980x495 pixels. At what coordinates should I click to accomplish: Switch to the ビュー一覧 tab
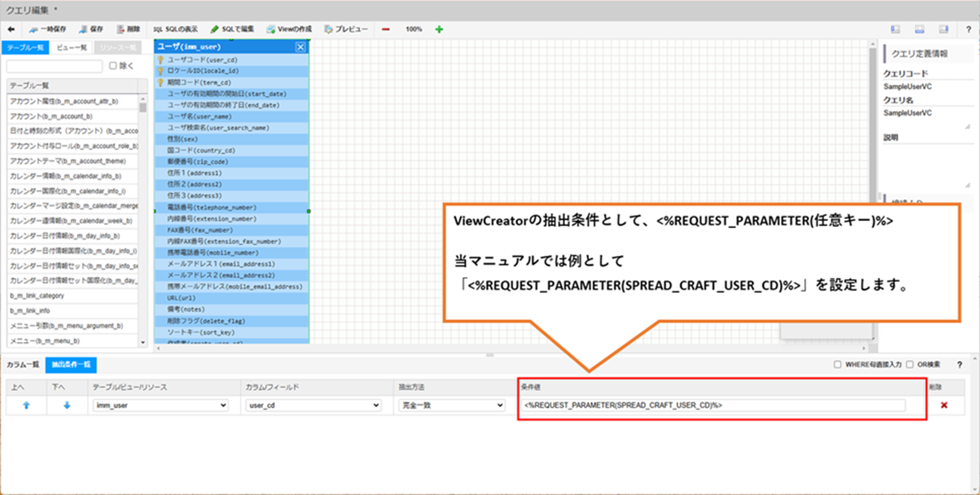click(x=72, y=47)
